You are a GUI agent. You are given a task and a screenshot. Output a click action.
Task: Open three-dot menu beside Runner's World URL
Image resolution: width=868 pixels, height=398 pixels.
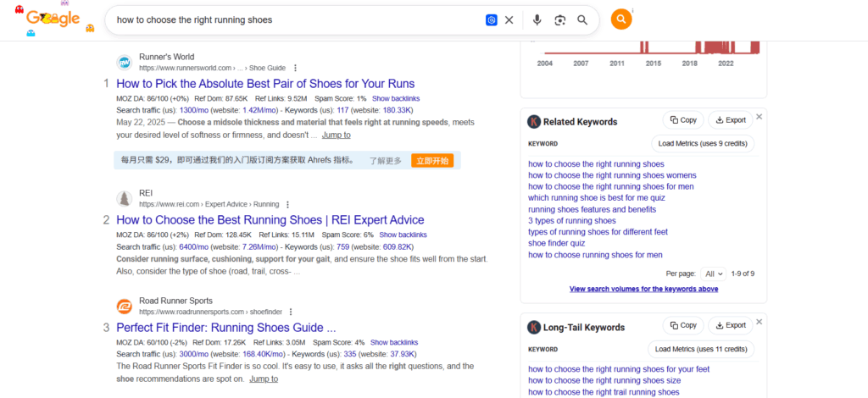[x=295, y=68]
